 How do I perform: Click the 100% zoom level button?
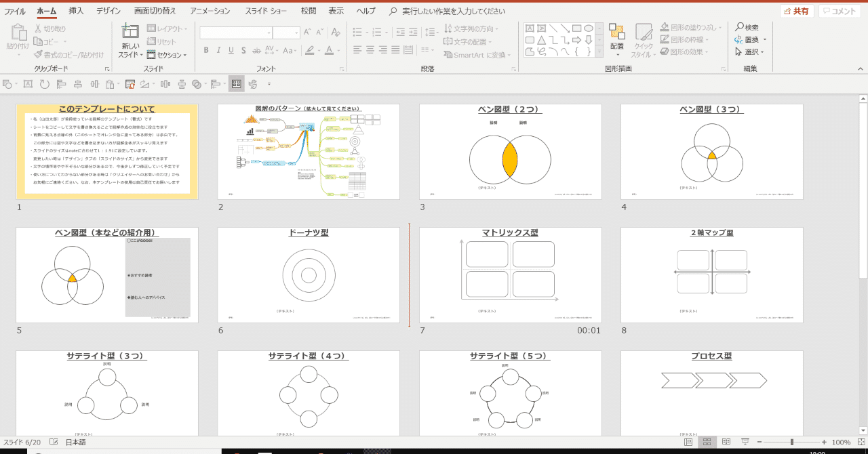pyautogui.click(x=841, y=442)
